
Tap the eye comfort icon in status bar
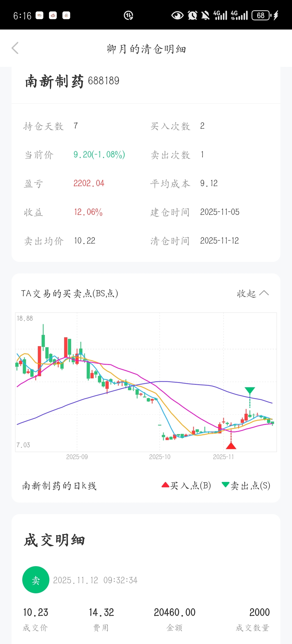tap(177, 15)
